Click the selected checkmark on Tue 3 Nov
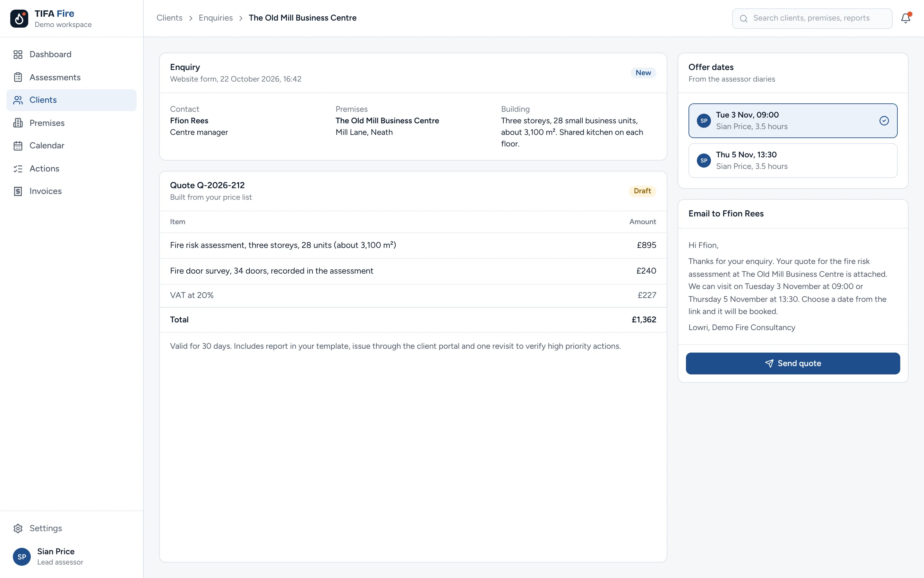924x578 pixels. tap(884, 121)
